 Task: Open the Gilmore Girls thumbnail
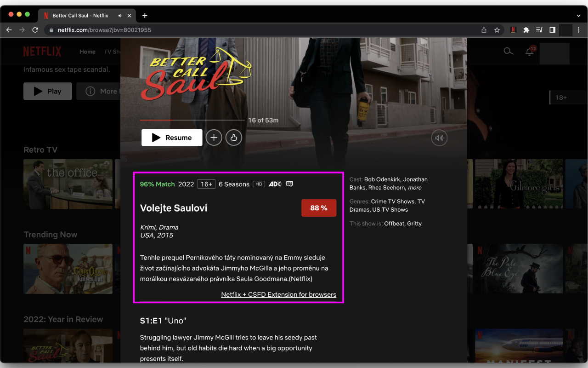tap(519, 184)
